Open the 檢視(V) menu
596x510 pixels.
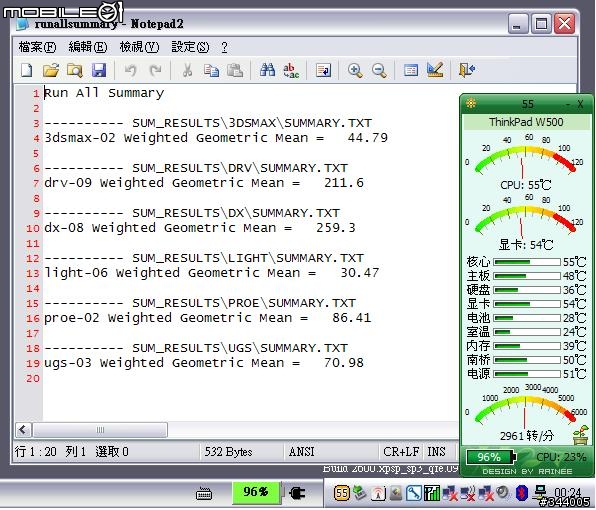(x=139, y=47)
